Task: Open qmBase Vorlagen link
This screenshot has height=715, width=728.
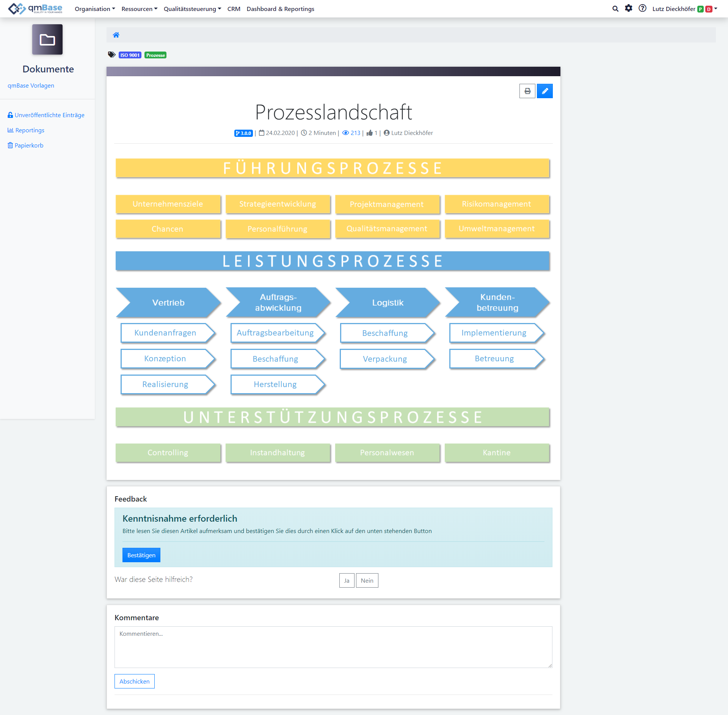Action: point(31,86)
